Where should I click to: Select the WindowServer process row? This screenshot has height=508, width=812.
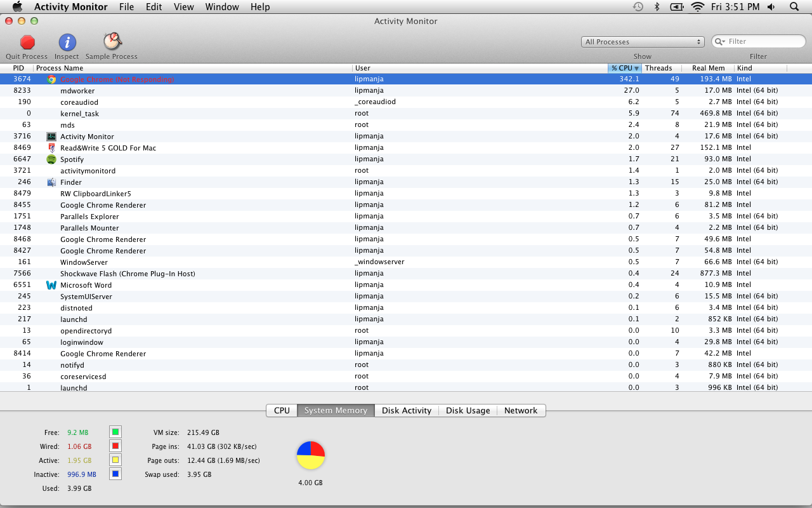(x=406, y=262)
